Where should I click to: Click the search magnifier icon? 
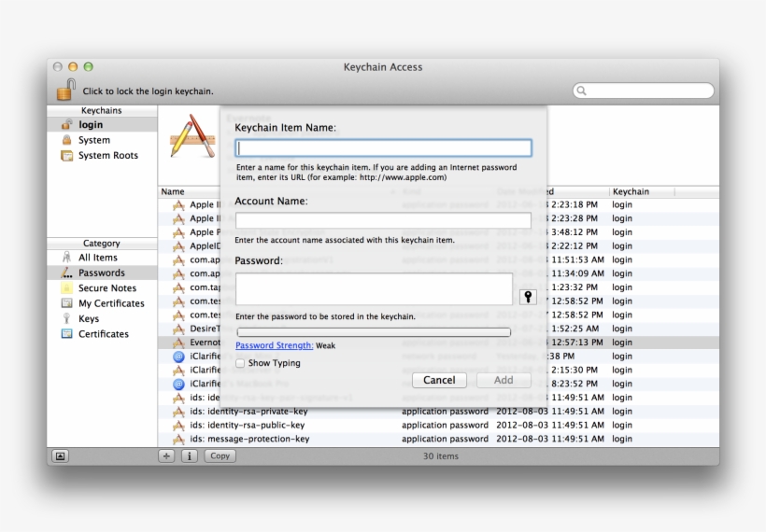pos(583,91)
